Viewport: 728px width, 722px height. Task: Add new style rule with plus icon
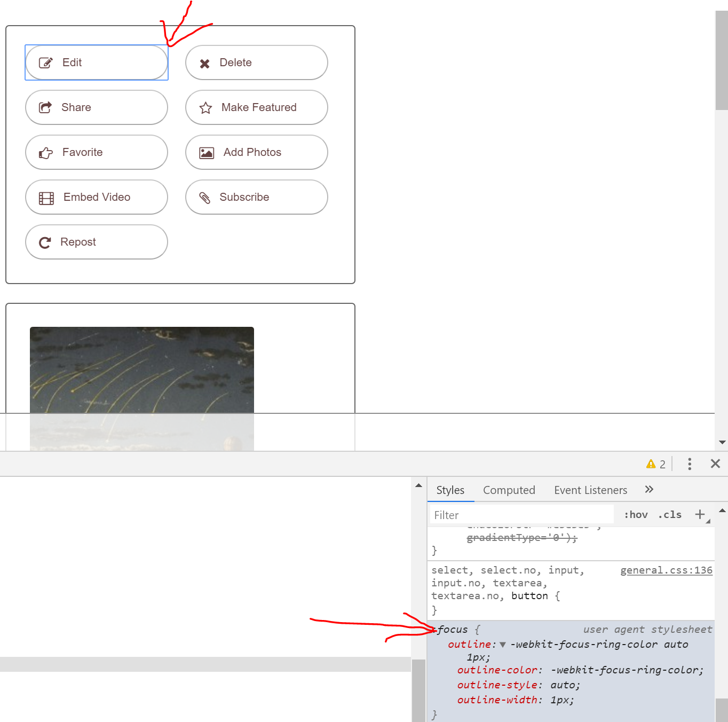(700, 514)
